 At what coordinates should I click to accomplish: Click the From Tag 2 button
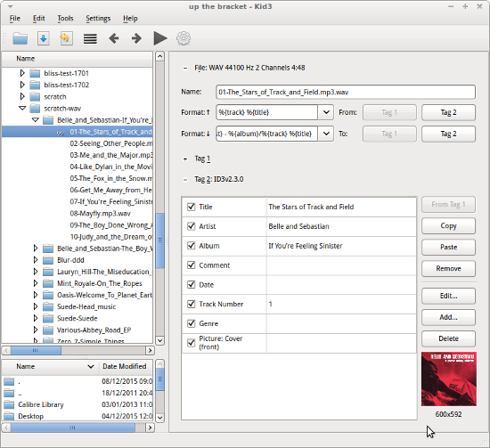pos(448,112)
